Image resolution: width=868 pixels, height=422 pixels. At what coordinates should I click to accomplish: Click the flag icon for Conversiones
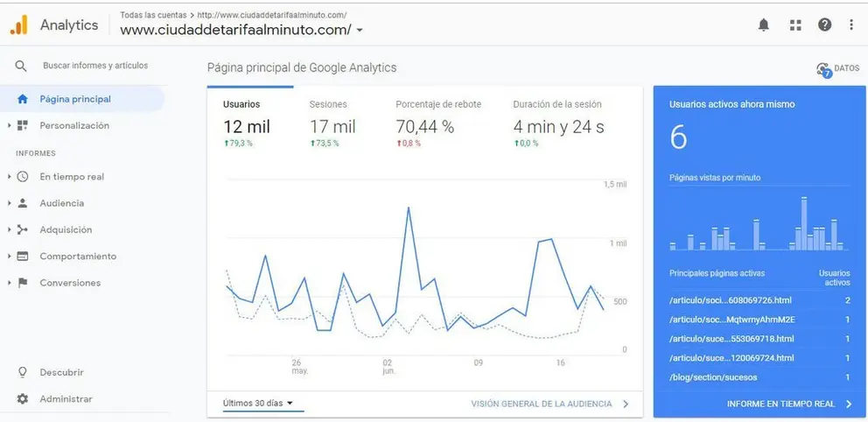[x=22, y=283]
